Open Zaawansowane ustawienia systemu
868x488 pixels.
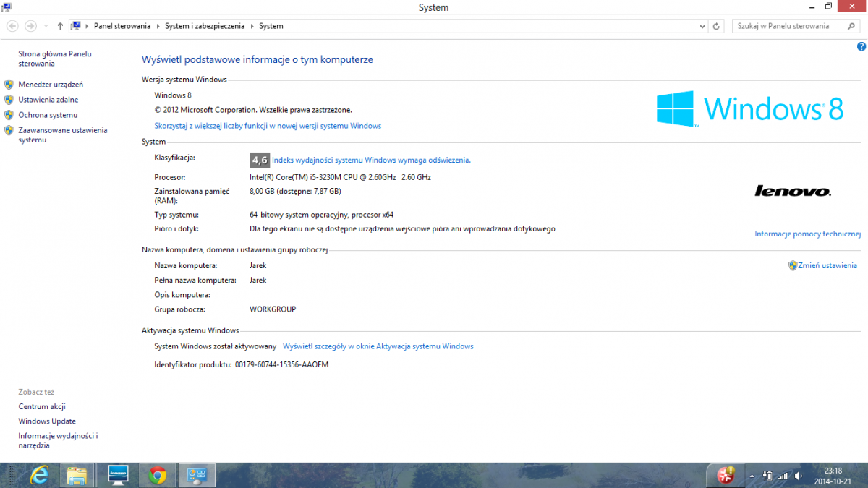point(63,135)
